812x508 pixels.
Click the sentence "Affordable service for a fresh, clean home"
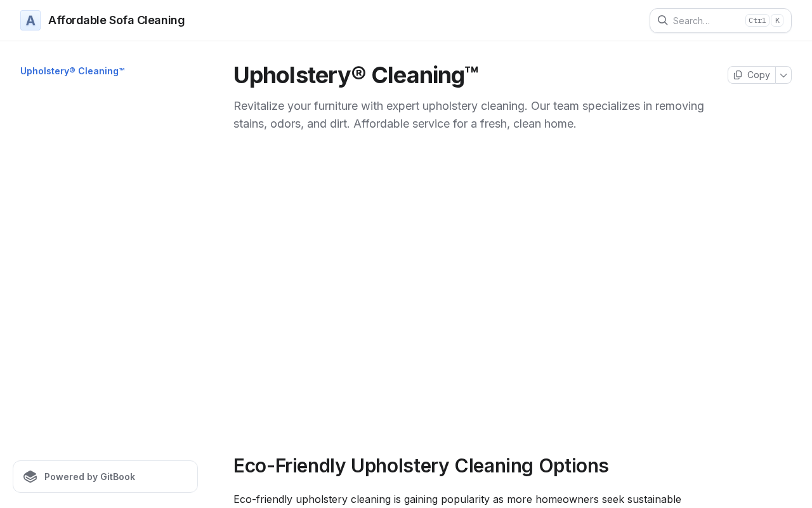[463, 124]
